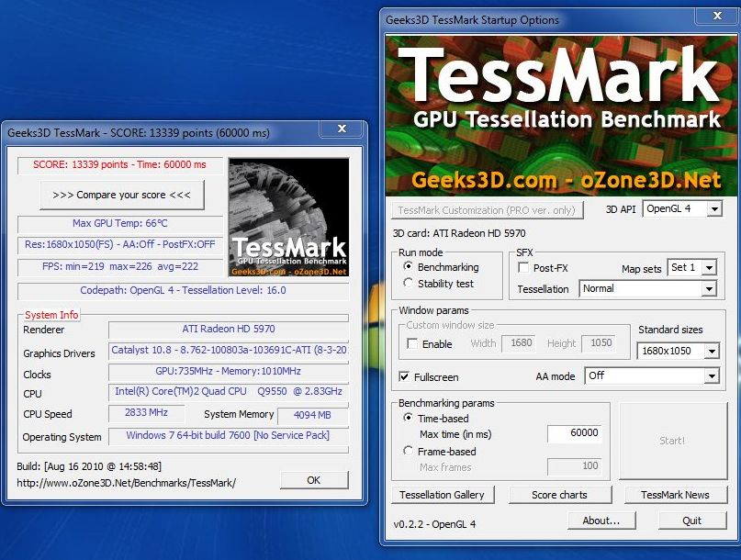Image resolution: width=741 pixels, height=560 pixels.
Task: Click the Max frames input field
Action: (x=575, y=466)
